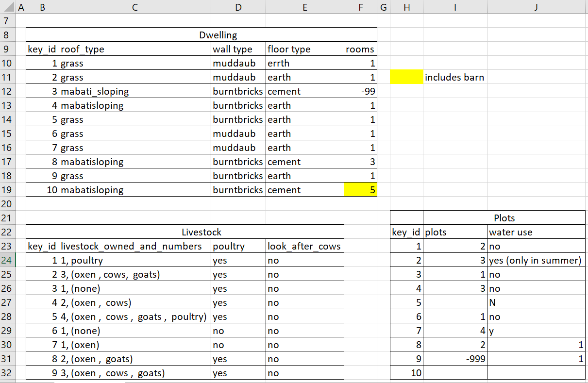Select column H header

click(x=406, y=7)
